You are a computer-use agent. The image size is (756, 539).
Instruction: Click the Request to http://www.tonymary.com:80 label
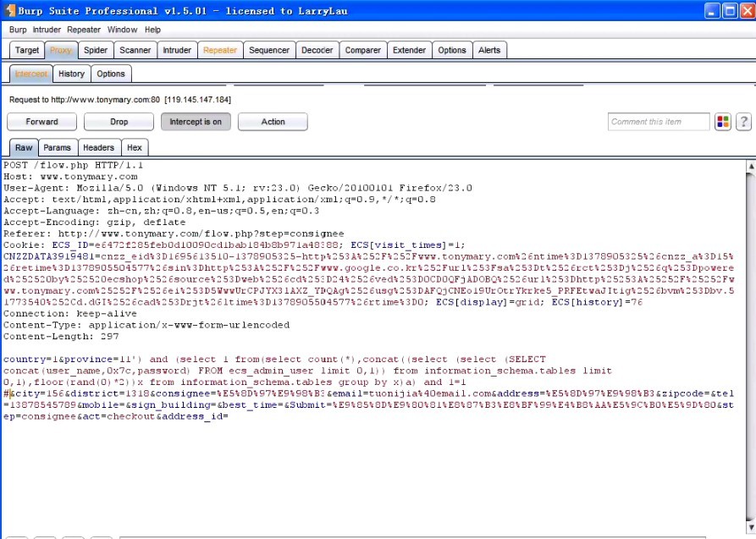120,100
